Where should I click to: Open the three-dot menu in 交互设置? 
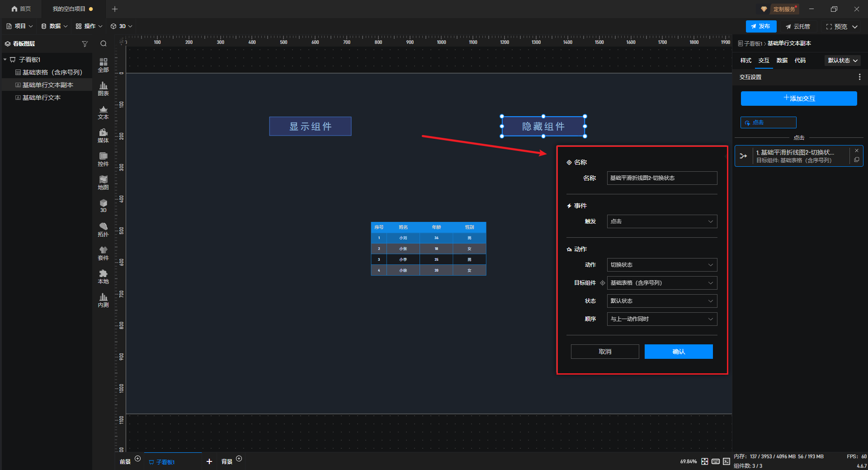click(859, 77)
